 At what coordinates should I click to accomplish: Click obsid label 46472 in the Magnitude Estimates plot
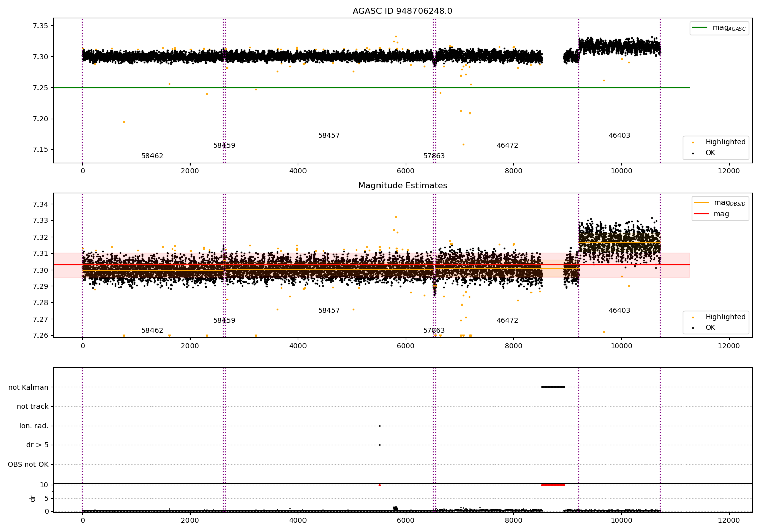click(507, 321)
